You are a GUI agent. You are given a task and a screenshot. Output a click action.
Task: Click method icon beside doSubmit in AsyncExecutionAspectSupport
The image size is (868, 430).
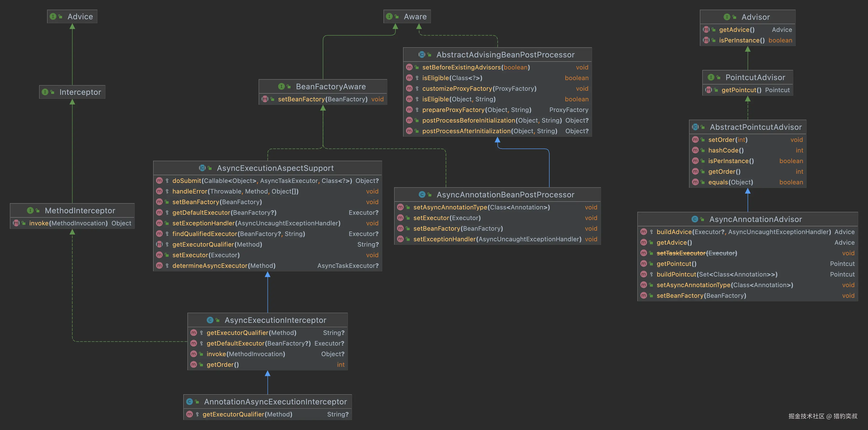pos(159,181)
